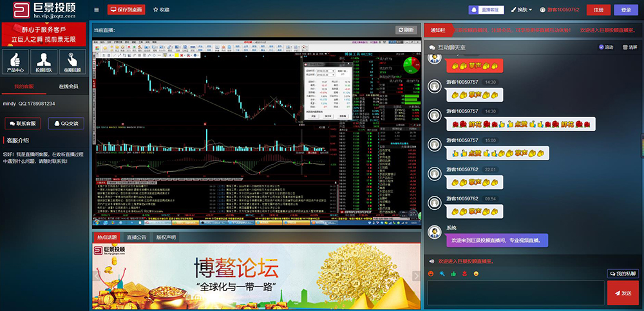Click avatar of 游客10059757 at 15:00
The height and width of the screenshot is (311, 644).
[x=435, y=144]
